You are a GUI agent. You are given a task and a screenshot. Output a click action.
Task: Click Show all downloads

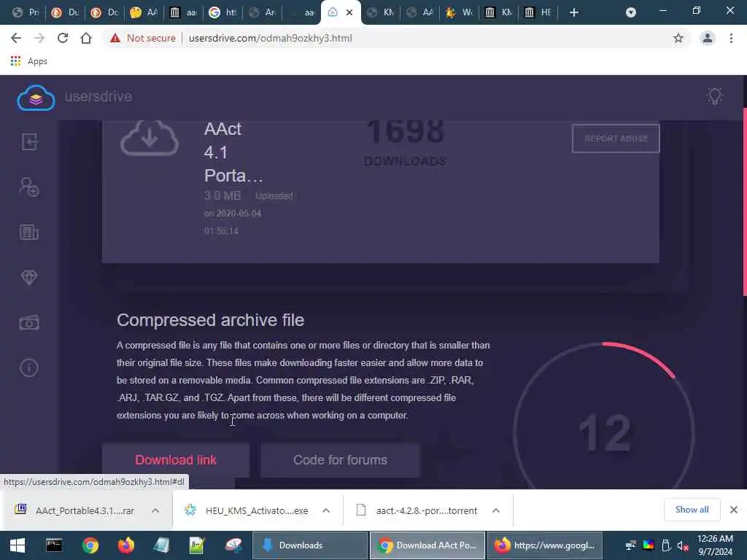692,510
